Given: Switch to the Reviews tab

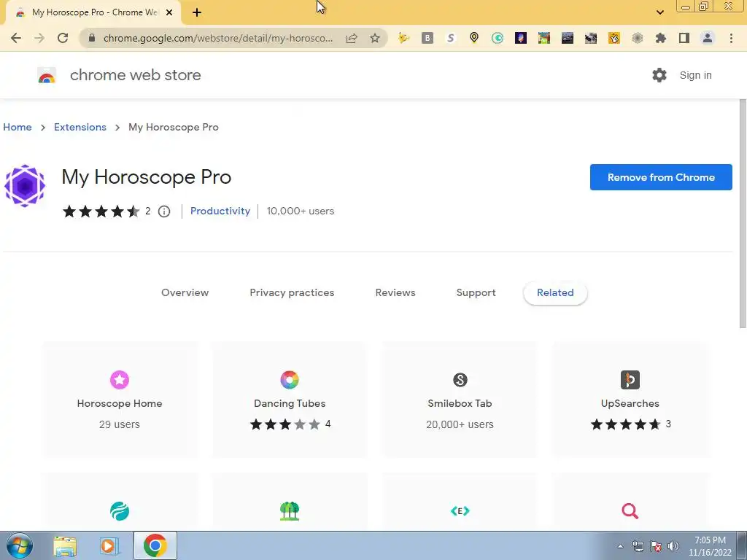Looking at the screenshot, I should click(395, 292).
